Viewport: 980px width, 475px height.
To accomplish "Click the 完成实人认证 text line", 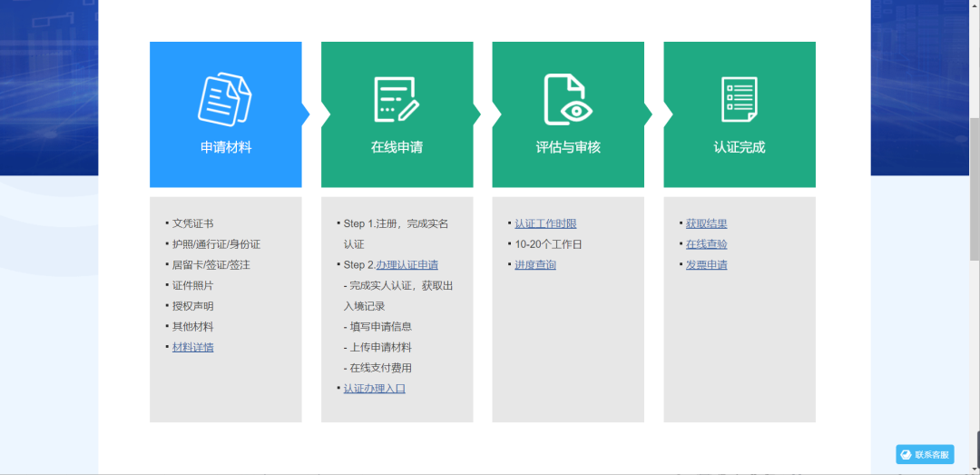I will point(398,285).
